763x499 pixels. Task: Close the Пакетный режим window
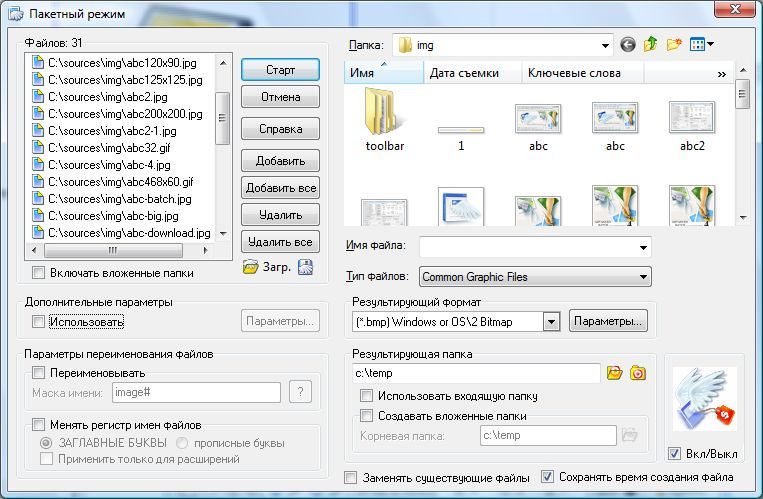point(735,9)
